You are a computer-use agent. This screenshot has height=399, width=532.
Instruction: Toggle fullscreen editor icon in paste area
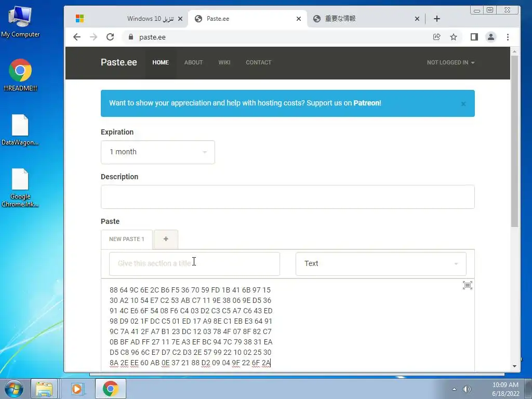point(467,285)
